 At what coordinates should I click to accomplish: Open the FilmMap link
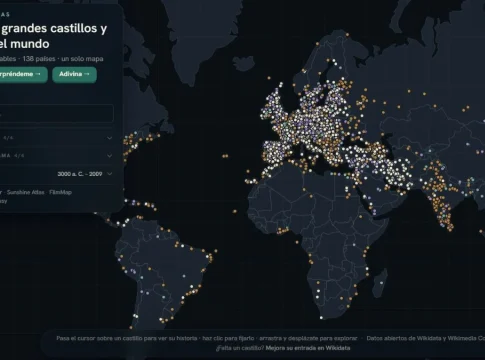[60, 192]
